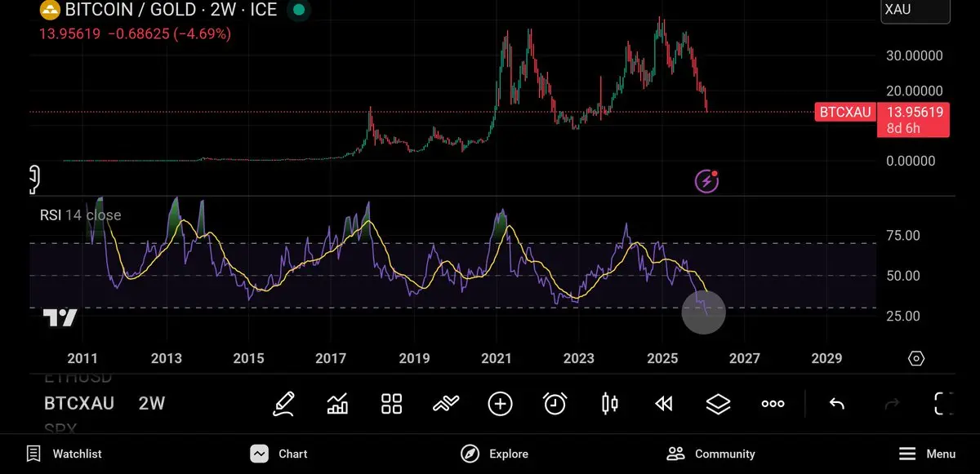Open the object tree layers icon

tap(718, 404)
